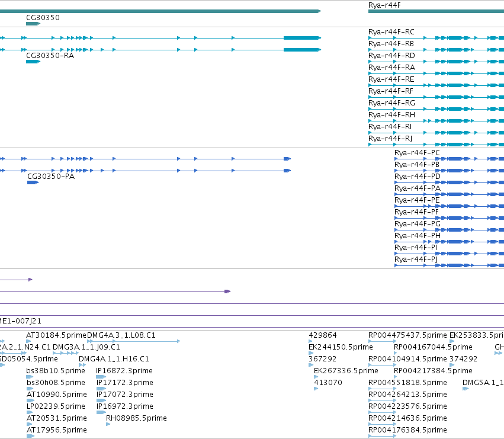Screen dimensions: 504x439
Task: Select the Rya-r44F gene bar glyph
Action: (x=436, y=11)
